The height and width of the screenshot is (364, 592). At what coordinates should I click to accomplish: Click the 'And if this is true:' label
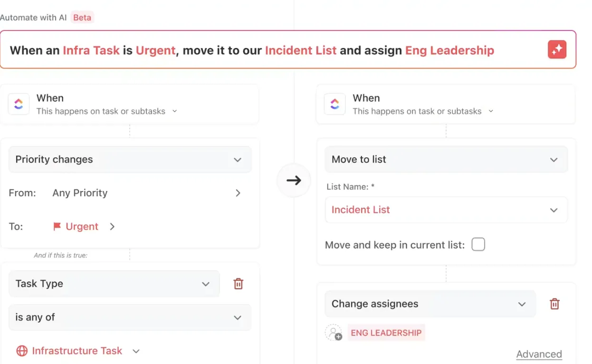61,255
